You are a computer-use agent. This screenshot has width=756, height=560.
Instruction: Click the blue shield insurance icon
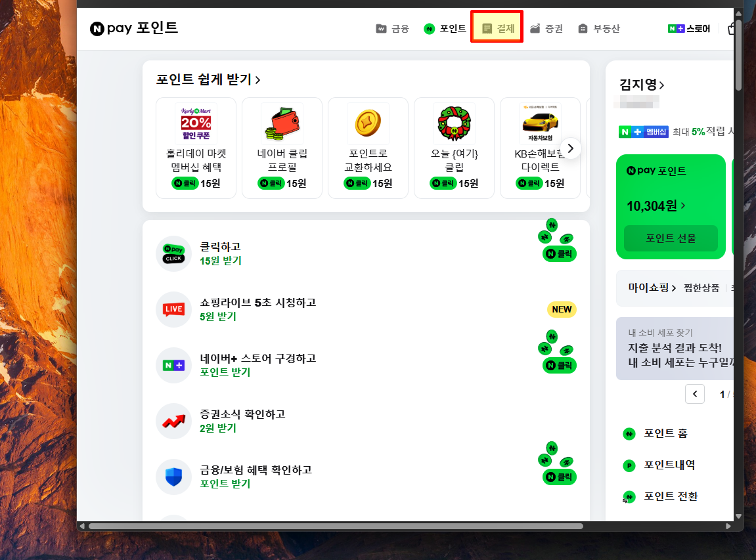point(173,477)
